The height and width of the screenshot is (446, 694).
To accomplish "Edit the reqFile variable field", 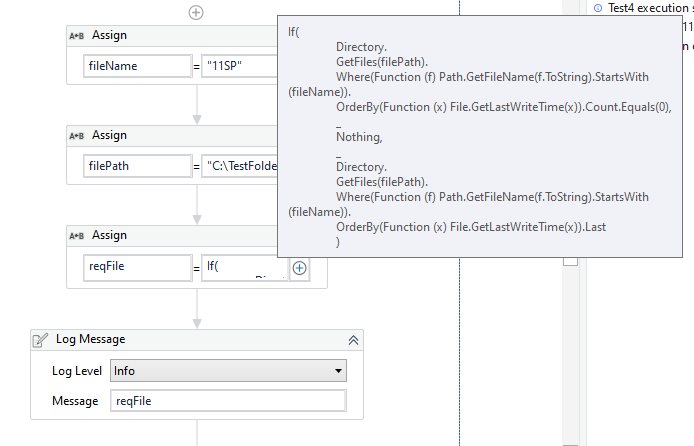I will (138, 268).
